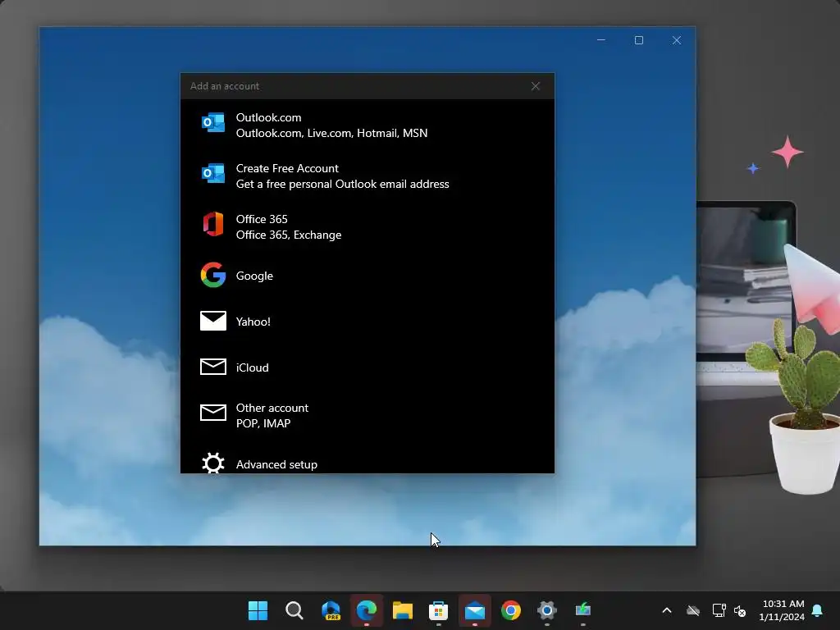Switch to Mail app in taskbar
This screenshot has width=840, height=630.
coord(475,610)
